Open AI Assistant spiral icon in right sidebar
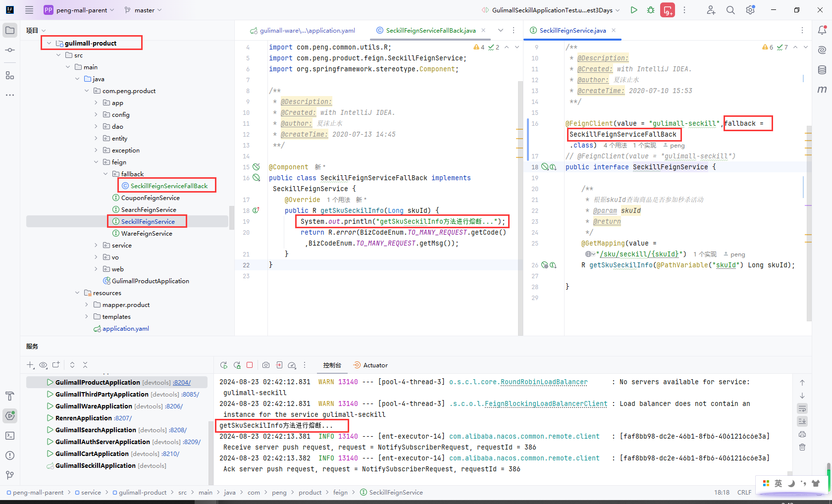This screenshot has width=832, height=504. tap(822, 50)
